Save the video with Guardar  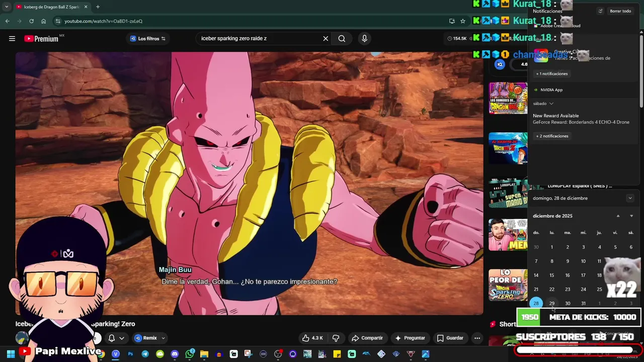450,338
